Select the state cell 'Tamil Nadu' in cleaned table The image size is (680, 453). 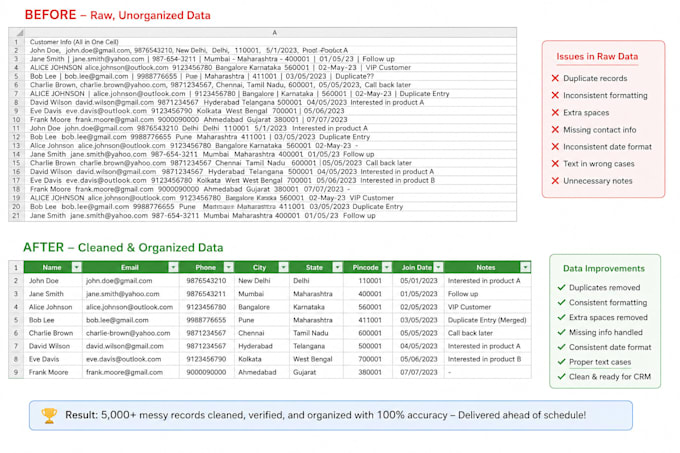pyautogui.click(x=316, y=333)
